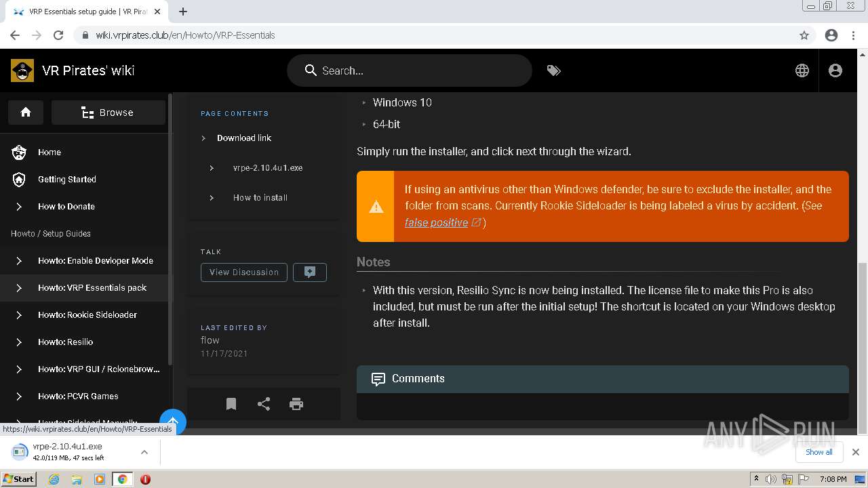
Task: Click the taskbar clock showing 7:08 PM
Action: coord(833,479)
